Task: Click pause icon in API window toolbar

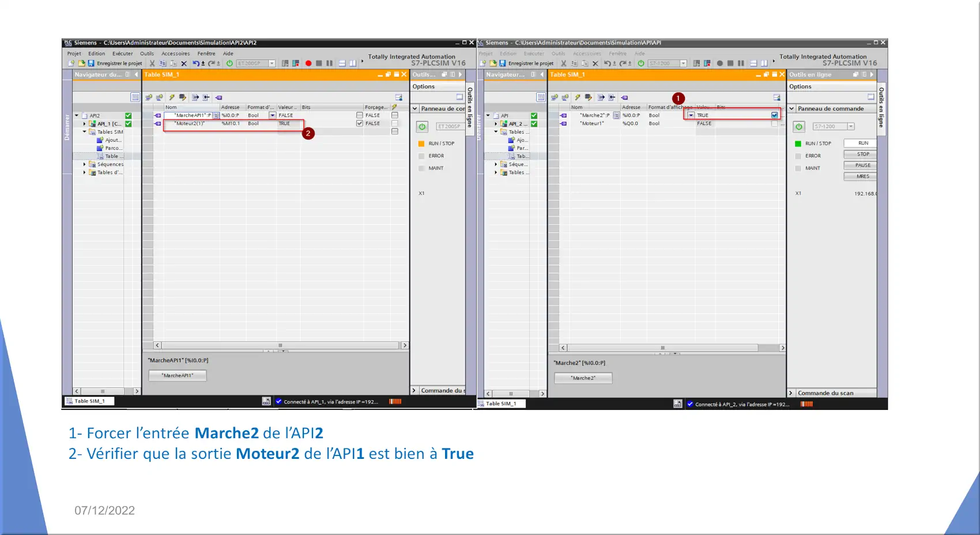Action: (741, 63)
